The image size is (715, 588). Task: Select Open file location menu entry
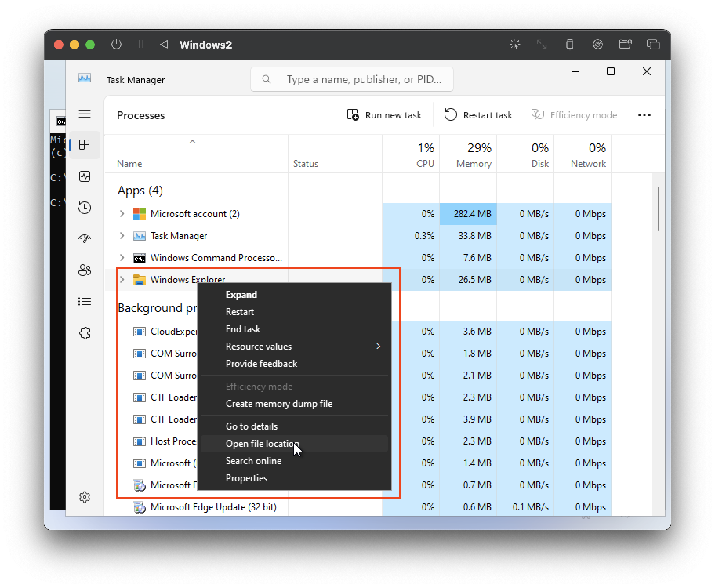[x=294, y=444]
